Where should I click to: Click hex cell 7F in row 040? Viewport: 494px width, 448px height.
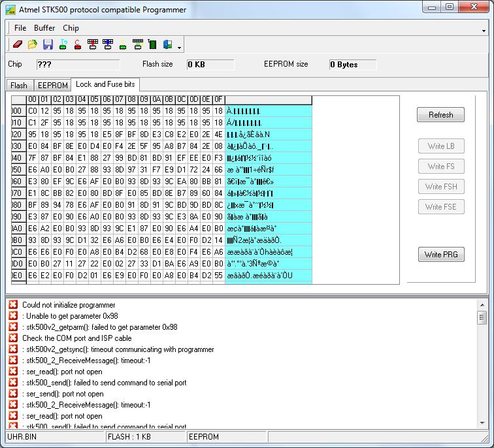pyautogui.click(x=33, y=158)
